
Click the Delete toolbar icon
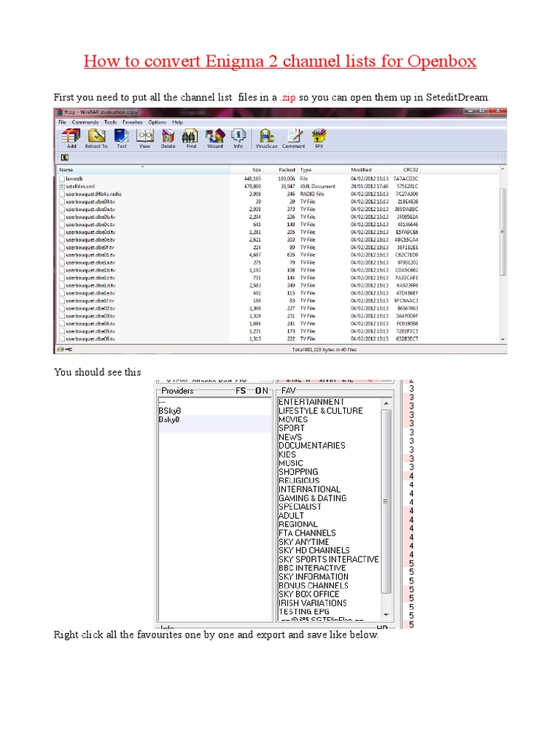point(168,138)
